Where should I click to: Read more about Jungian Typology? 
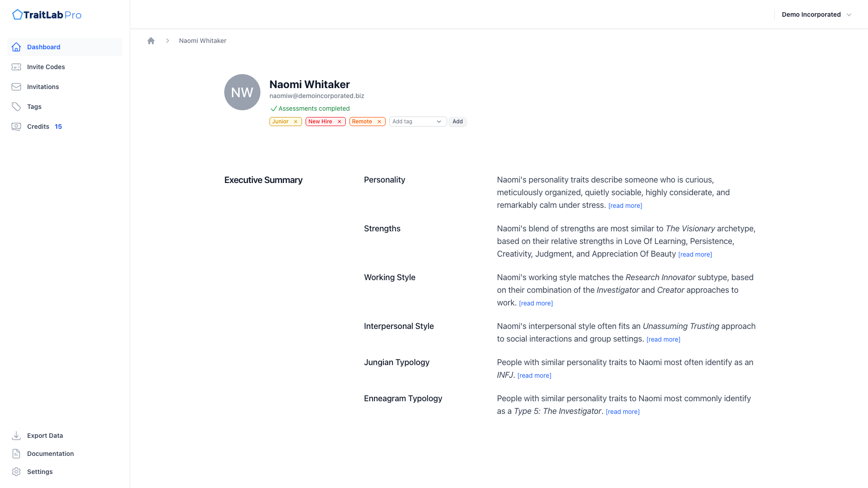(534, 375)
